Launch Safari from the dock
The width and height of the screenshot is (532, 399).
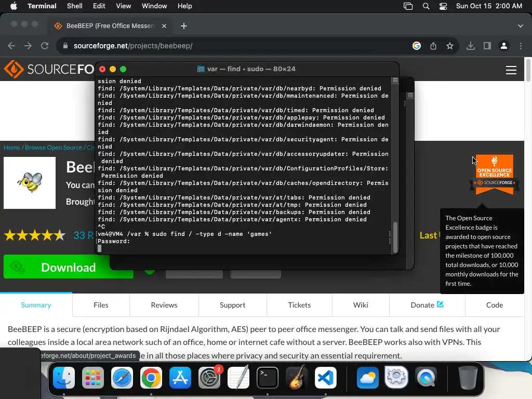[x=122, y=378]
